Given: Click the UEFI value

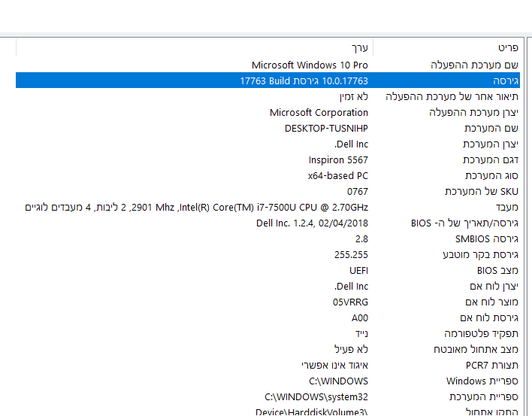Looking at the screenshot, I should coord(359,271).
